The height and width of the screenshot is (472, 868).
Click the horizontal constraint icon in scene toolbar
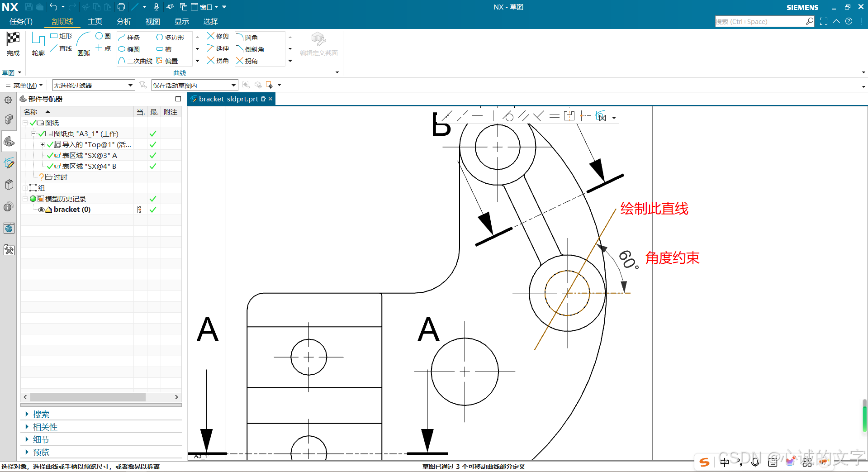[478, 116]
